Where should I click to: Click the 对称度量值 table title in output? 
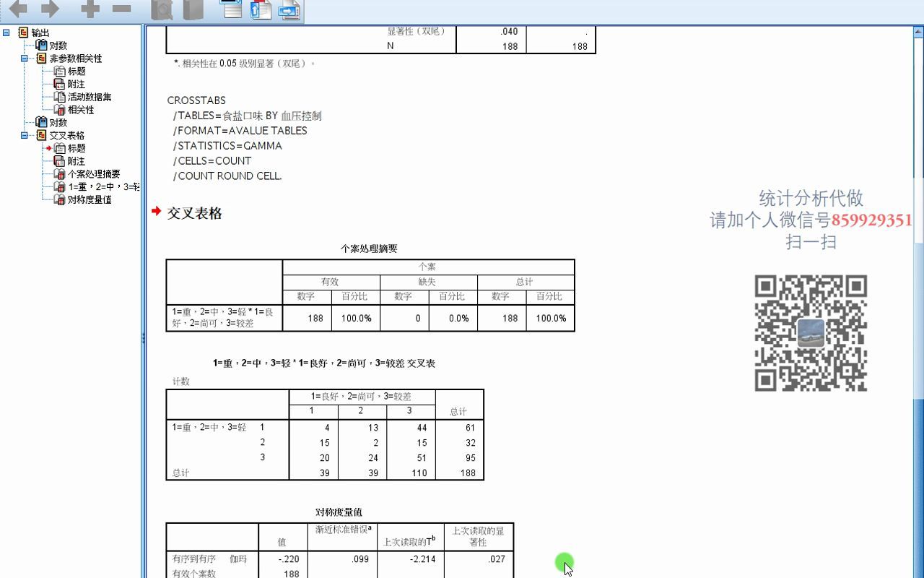339,512
